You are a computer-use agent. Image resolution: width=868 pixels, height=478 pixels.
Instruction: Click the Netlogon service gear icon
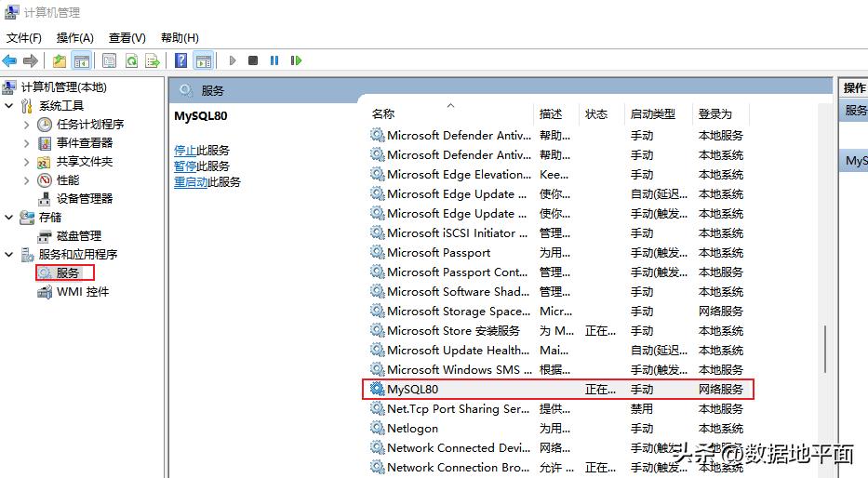tap(378, 428)
